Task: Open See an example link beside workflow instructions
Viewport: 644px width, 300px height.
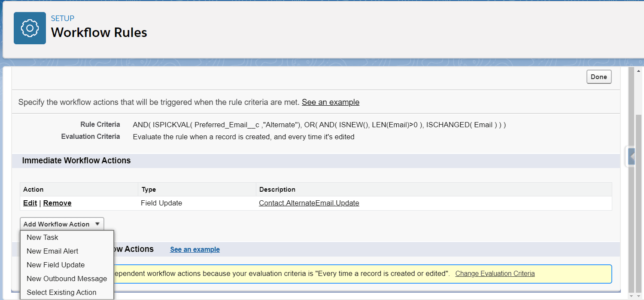Action: point(330,102)
